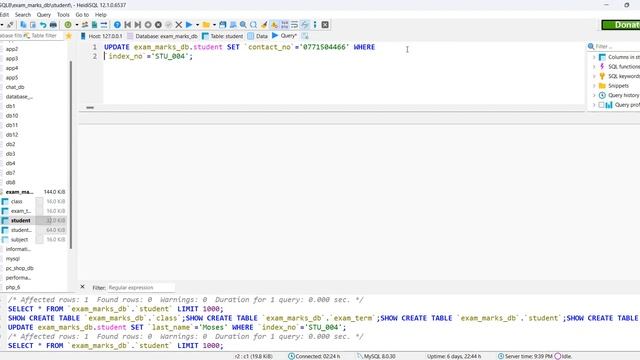Click the helper panel Filter field
Screen dimensions: 640x360
pos(617,47)
